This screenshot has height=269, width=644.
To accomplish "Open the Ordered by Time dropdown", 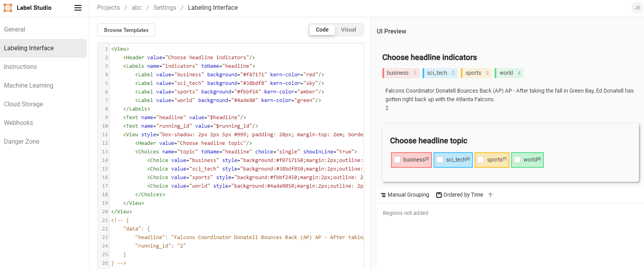I will click(460, 195).
